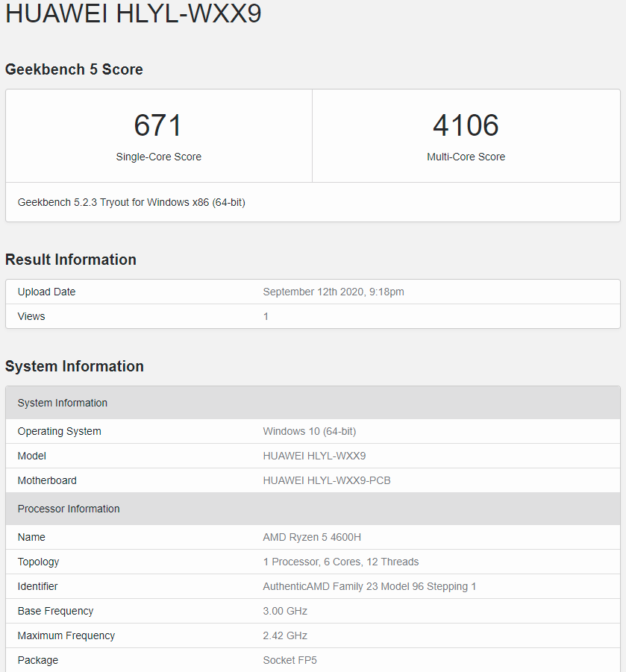Click the Operating System row label
The height and width of the screenshot is (672, 626).
59,431
